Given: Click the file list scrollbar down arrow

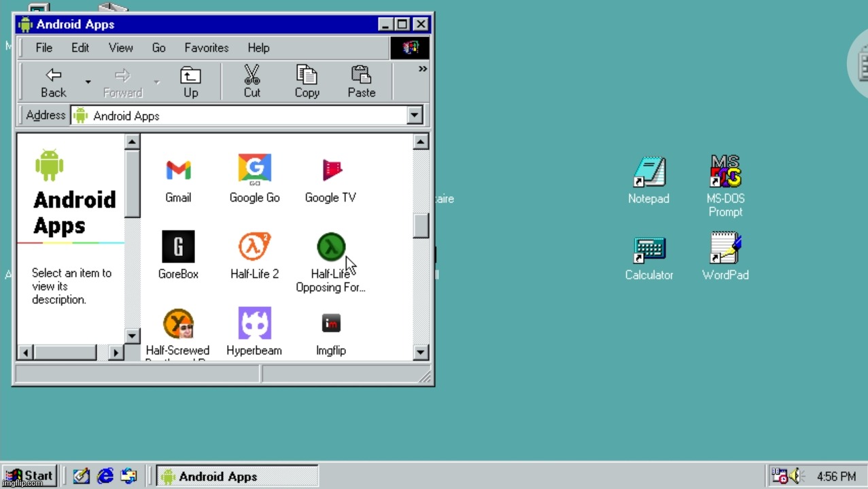Looking at the screenshot, I should [x=421, y=352].
